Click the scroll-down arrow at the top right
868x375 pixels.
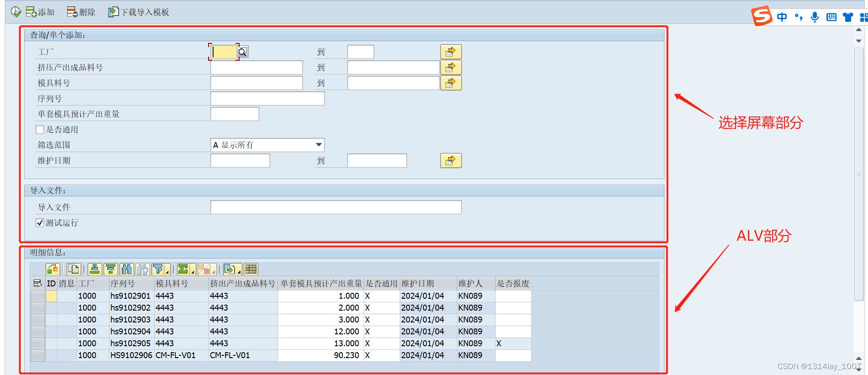(x=859, y=41)
